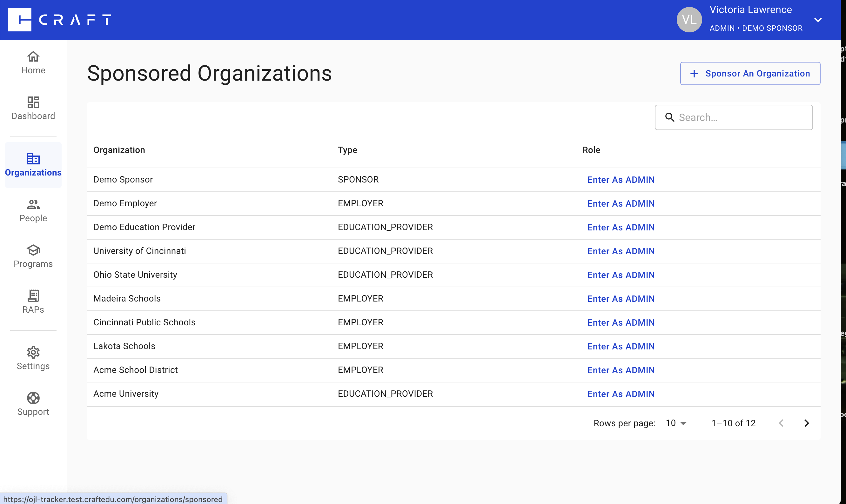Go to next page of organizations
This screenshot has height=504, width=846.
(807, 423)
